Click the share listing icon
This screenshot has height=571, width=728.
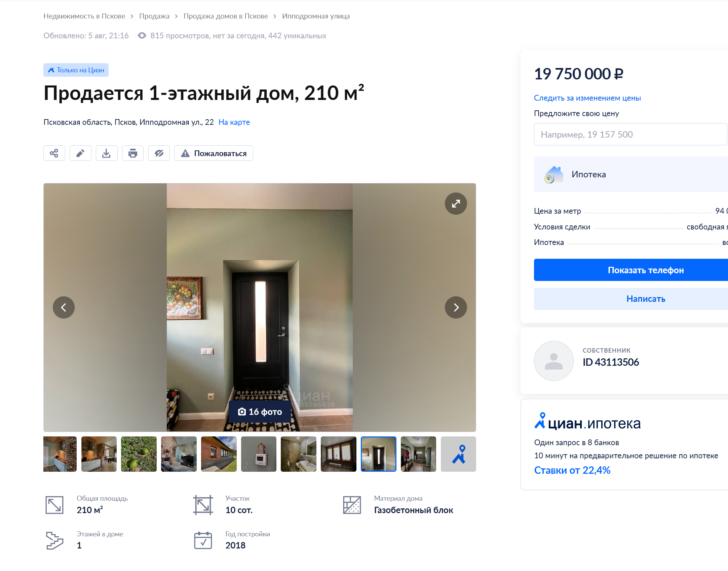tap(54, 153)
